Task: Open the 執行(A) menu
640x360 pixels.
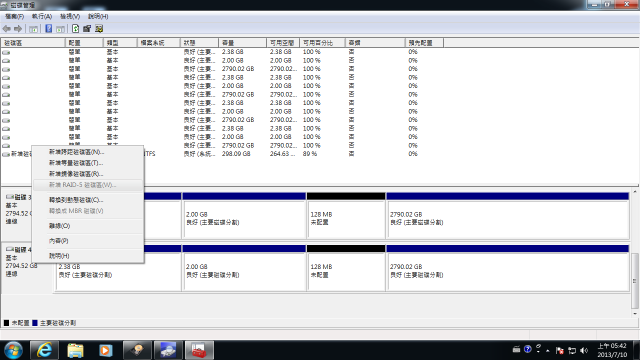Action: tap(42, 16)
